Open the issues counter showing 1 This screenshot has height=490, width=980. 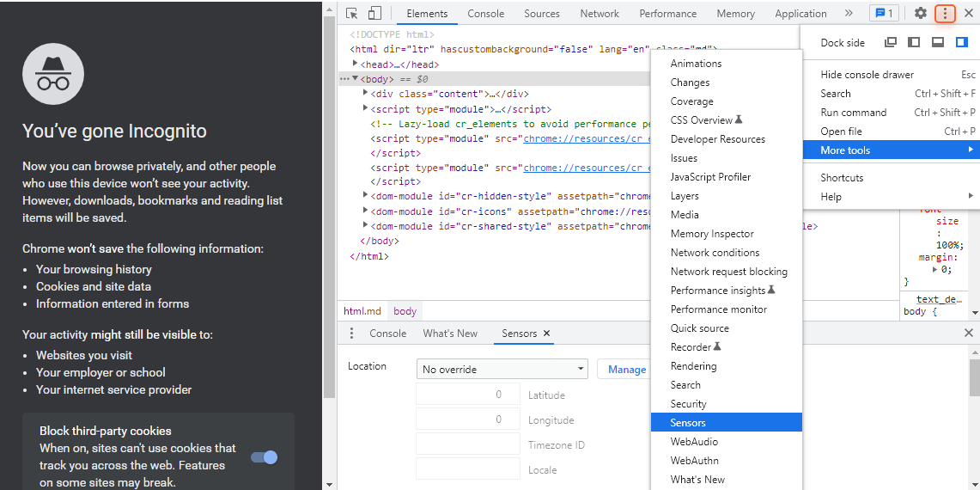pyautogui.click(x=885, y=13)
